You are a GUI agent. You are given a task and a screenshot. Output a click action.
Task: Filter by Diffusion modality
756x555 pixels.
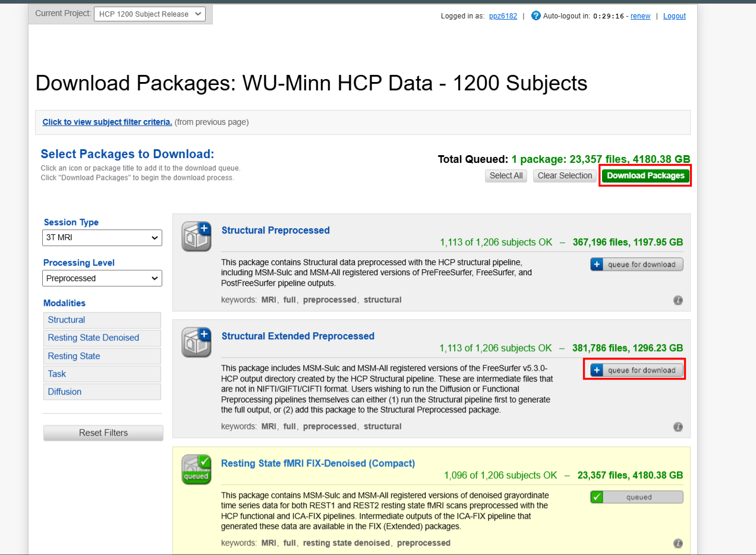click(102, 392)
